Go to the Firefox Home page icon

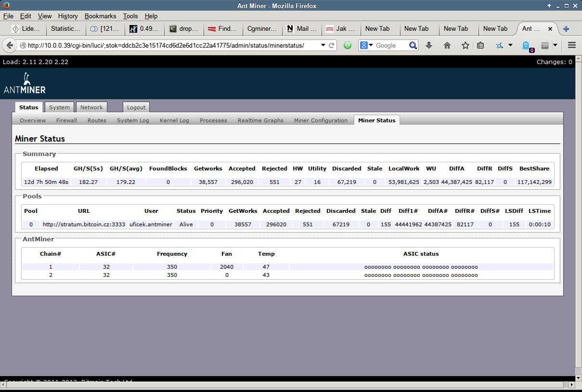tap(447, 45)
